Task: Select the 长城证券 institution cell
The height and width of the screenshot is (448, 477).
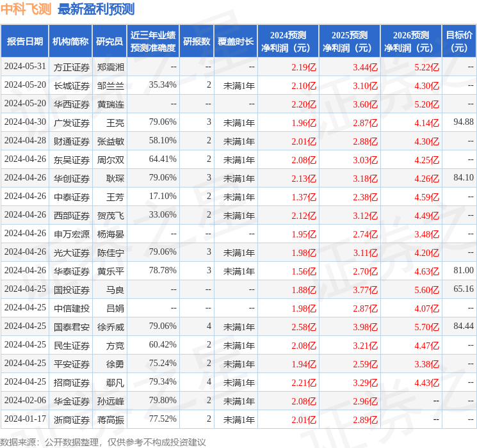Action: tap(72, 86)
